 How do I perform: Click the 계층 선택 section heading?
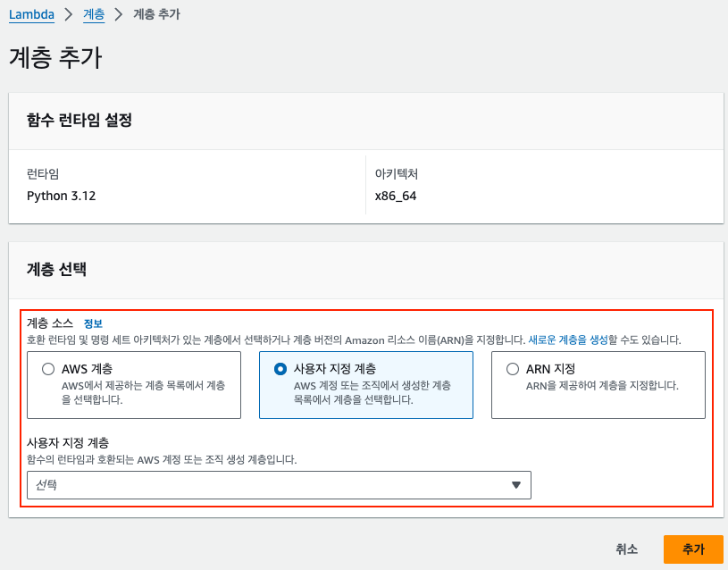[x=56, y=269]
